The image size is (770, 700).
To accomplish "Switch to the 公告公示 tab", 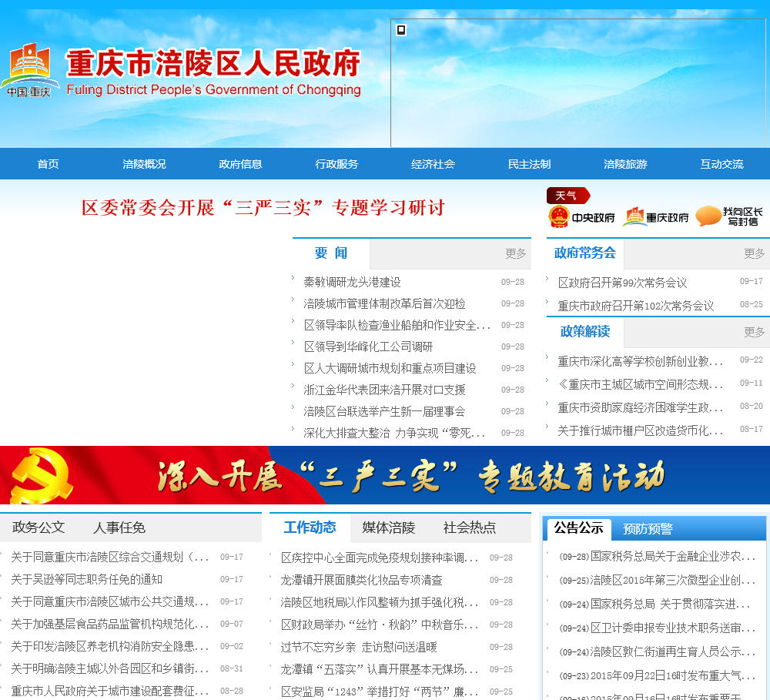I will coord(578,528).
